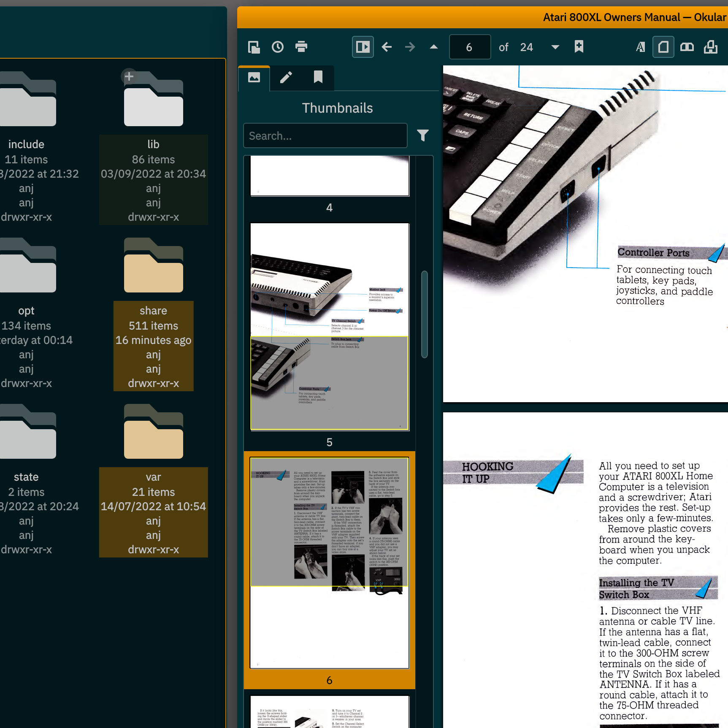Viewport: 728px width, 728px height.
Task: Click the 'Thumbnails' panel heading
Action: 338,108
